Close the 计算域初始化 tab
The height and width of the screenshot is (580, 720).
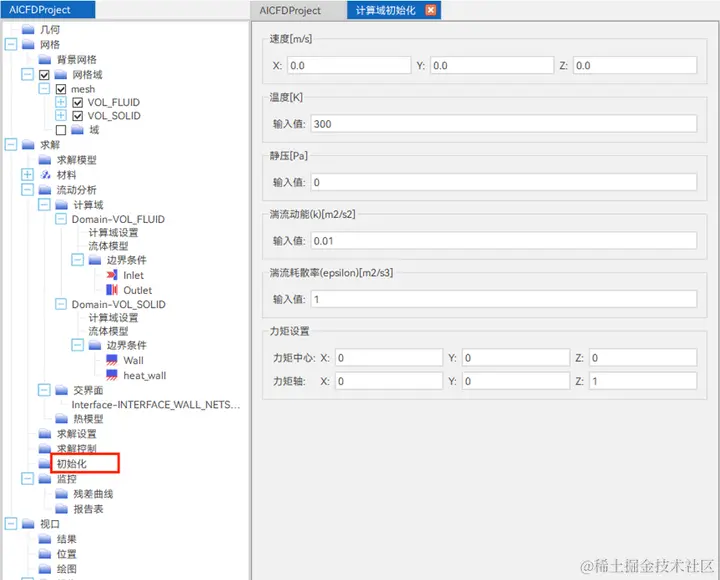[430, 10]
